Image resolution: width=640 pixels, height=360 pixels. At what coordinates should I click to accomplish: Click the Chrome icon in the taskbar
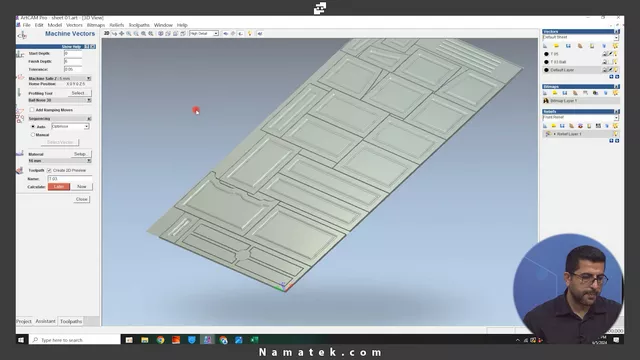(160, 340)
